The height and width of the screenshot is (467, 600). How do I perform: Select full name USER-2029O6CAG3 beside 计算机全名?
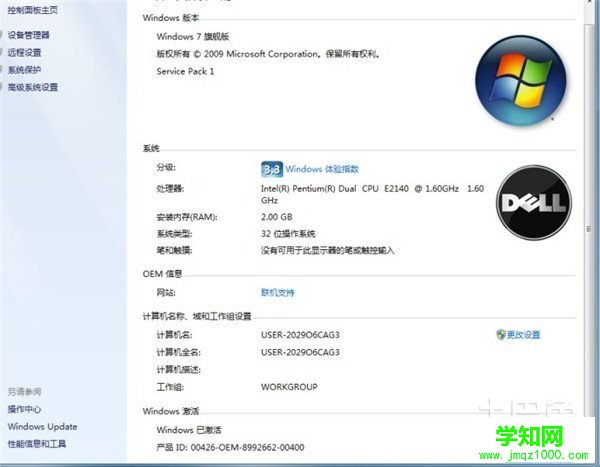300,352
